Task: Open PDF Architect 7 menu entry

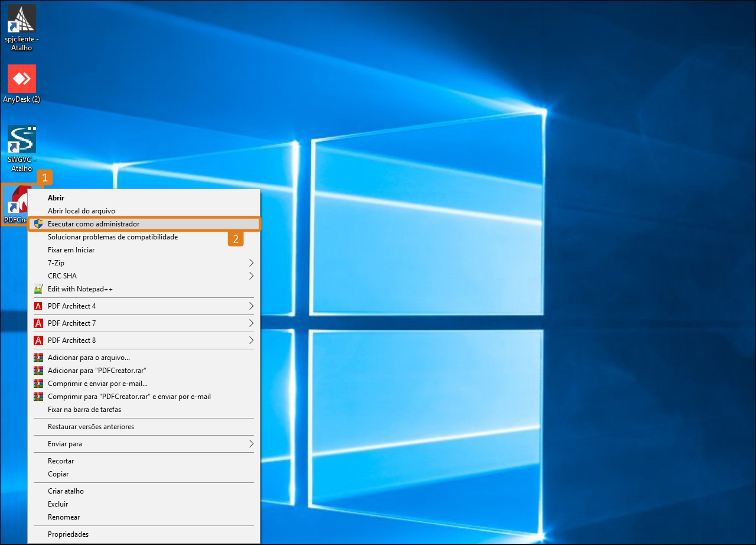Action: pos(71,323)
